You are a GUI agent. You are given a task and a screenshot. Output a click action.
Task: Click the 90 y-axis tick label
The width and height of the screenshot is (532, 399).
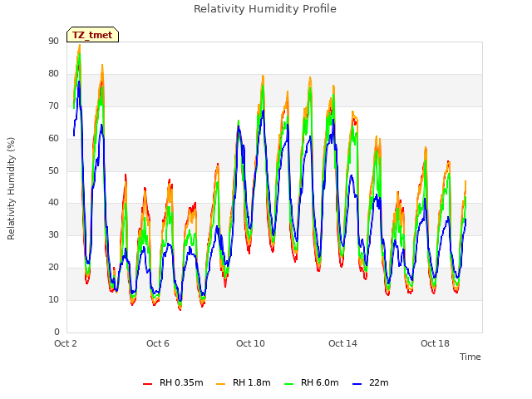coord(53,41)
